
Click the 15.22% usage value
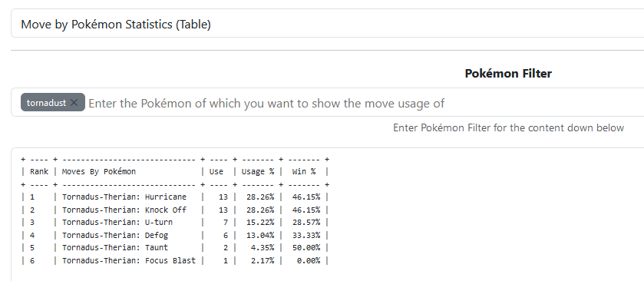(x=260, y=223)
